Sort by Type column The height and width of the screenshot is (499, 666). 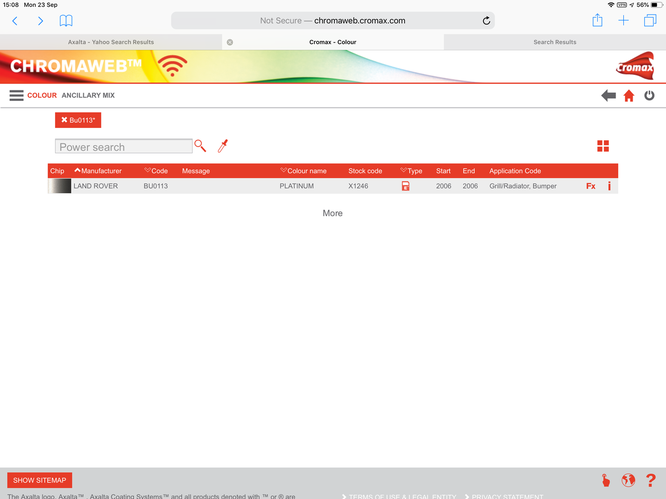(x=411, y=171)
